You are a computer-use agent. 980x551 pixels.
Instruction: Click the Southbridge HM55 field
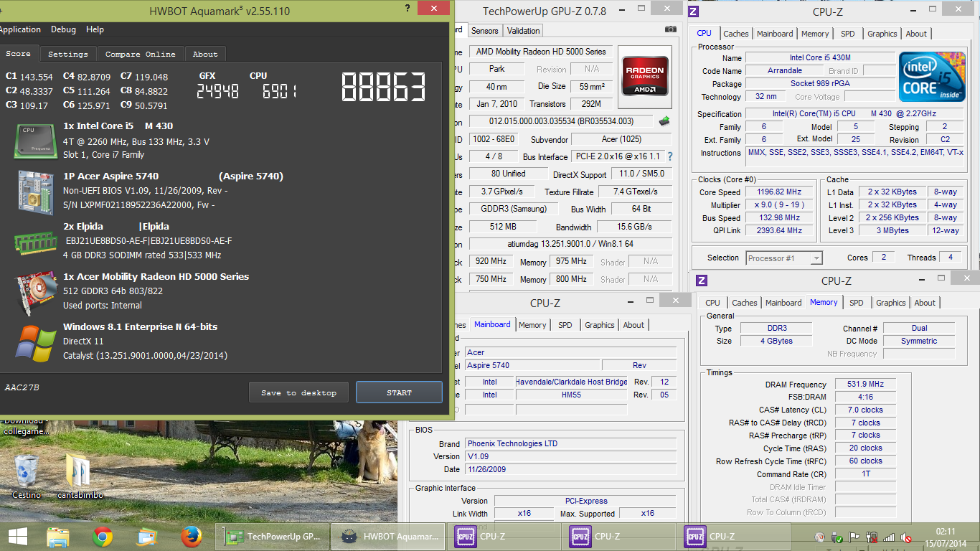[x=571, y=395]
